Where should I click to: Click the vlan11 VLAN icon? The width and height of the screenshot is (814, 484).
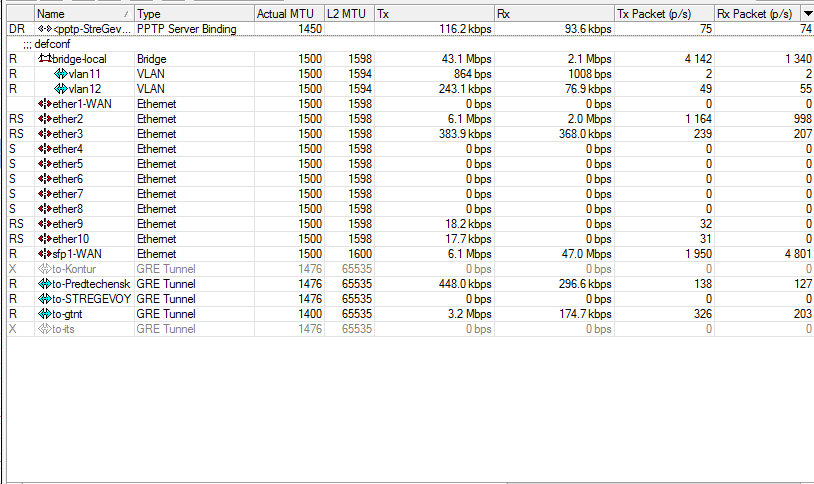pyautogui.click(x=61, y=74)
